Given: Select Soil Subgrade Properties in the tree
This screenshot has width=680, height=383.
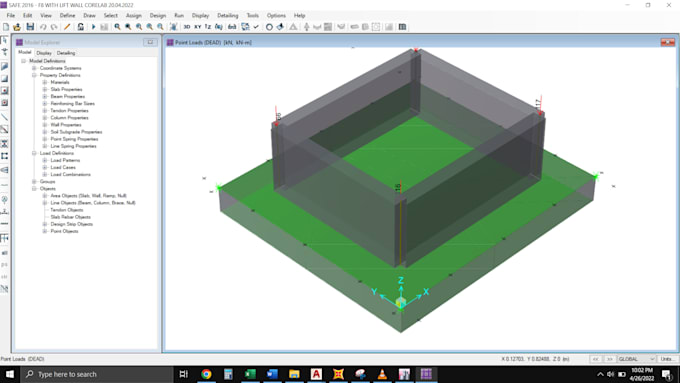Looking at the screenshot, I should point(76,132).
